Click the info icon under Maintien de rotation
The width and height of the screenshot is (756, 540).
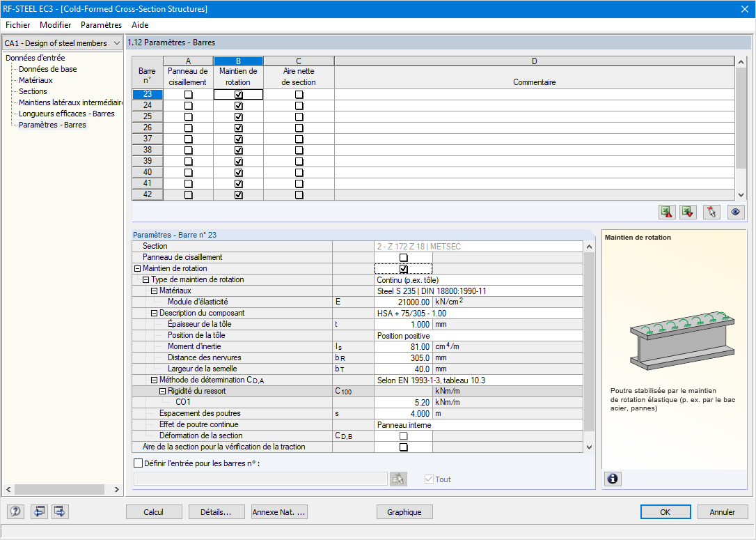(x=613, y=479)
